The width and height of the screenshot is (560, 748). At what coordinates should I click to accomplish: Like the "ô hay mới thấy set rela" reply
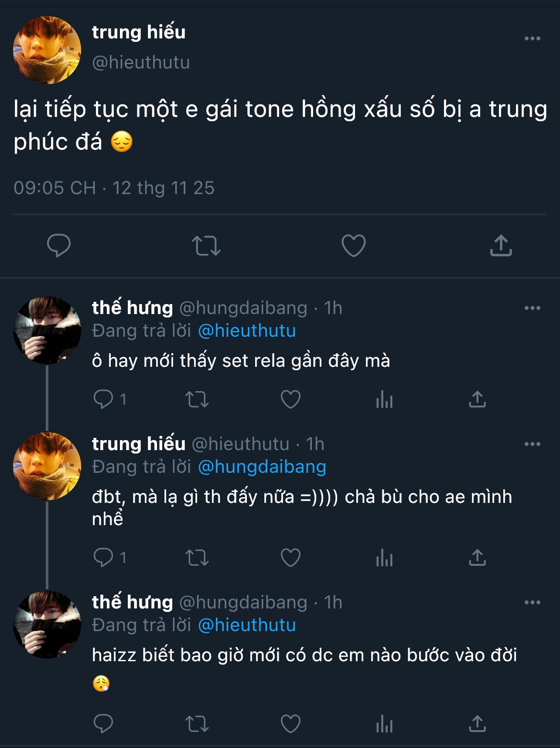click(290, 399)
